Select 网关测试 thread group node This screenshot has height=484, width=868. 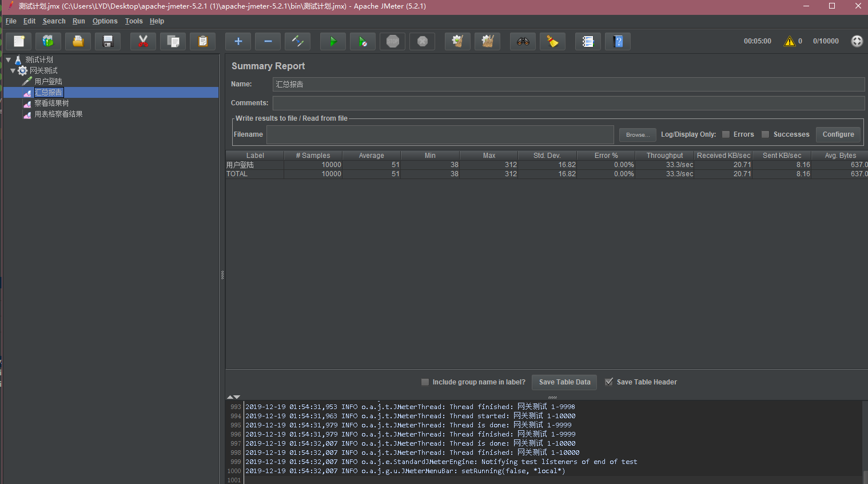pyautogui.click(x=43, y=70)
